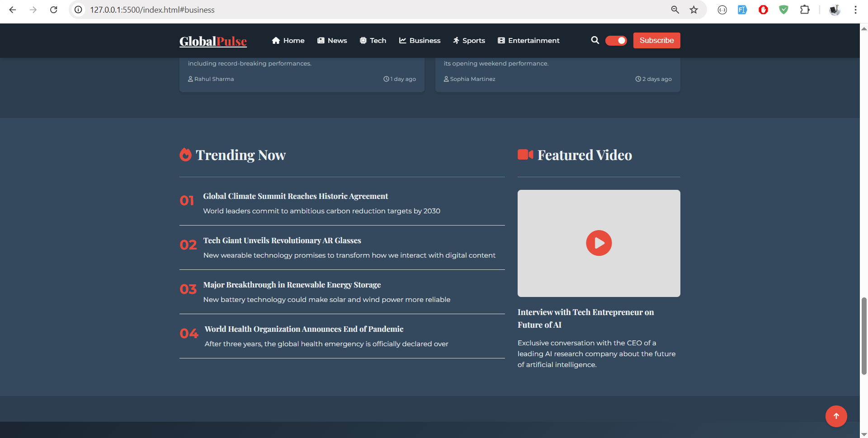
Task: View site info via the address bar icon
Action: click(78, 9)
